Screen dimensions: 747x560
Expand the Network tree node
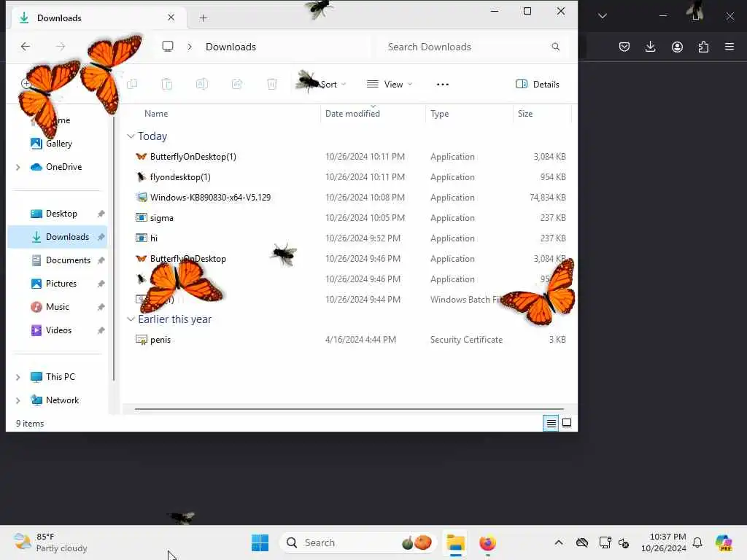(x=18, y=400)
